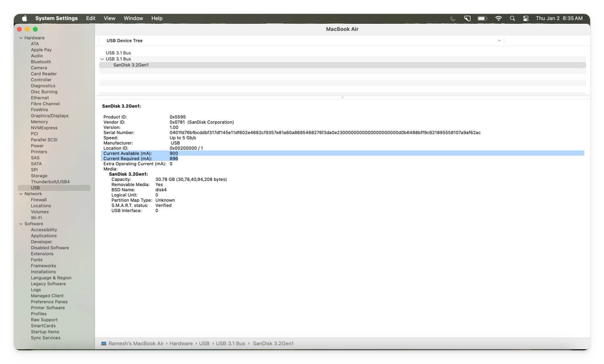Click the Capacity value 30.78 GB
The height and width of the screenshot is (364, 604).
(191, 180)
